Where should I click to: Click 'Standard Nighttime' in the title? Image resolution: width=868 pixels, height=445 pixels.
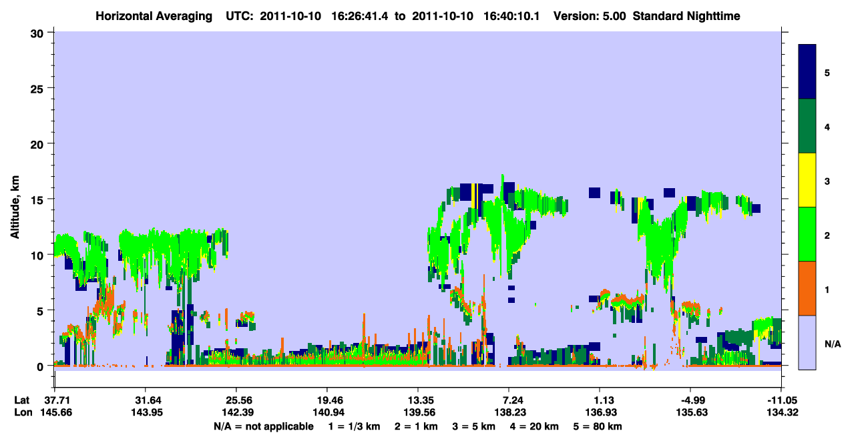pos(688,16)
